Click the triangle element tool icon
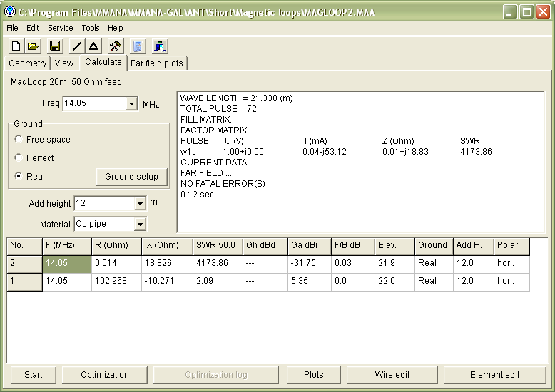Screen dimensions: 555x392 tap(93, 46)
